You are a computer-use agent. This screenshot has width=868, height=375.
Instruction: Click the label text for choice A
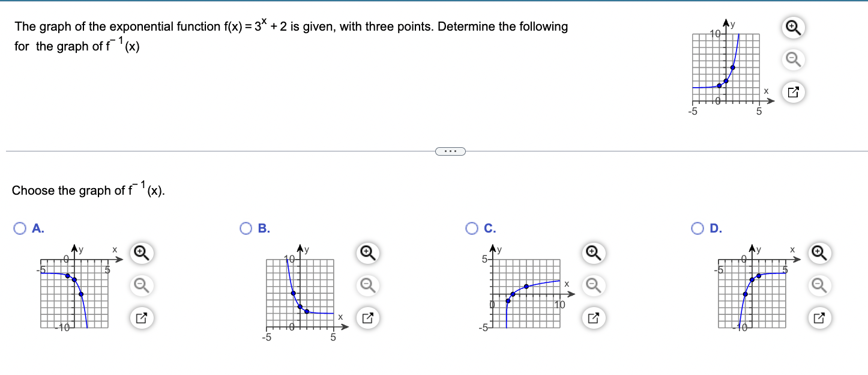(x=37, y=228)
